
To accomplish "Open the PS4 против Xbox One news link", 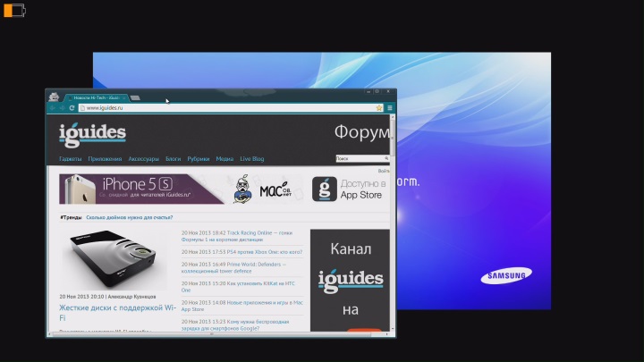I will click(265, 252).
